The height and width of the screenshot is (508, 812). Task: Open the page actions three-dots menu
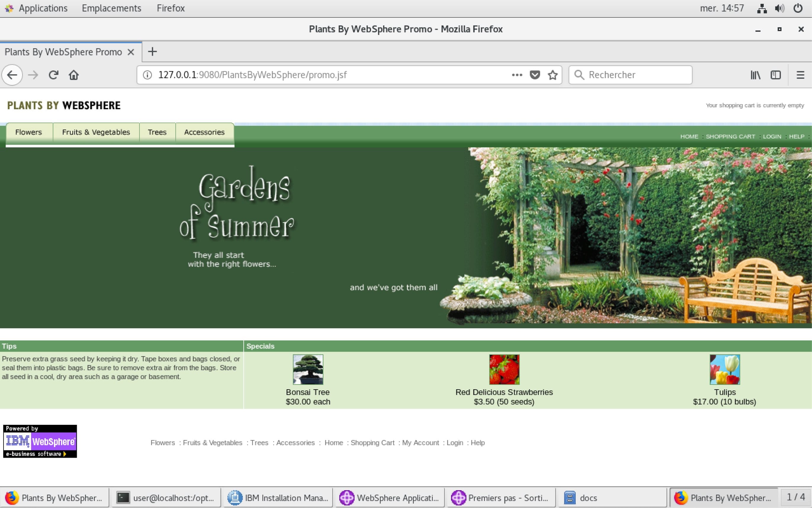click(x=516, y=75)
